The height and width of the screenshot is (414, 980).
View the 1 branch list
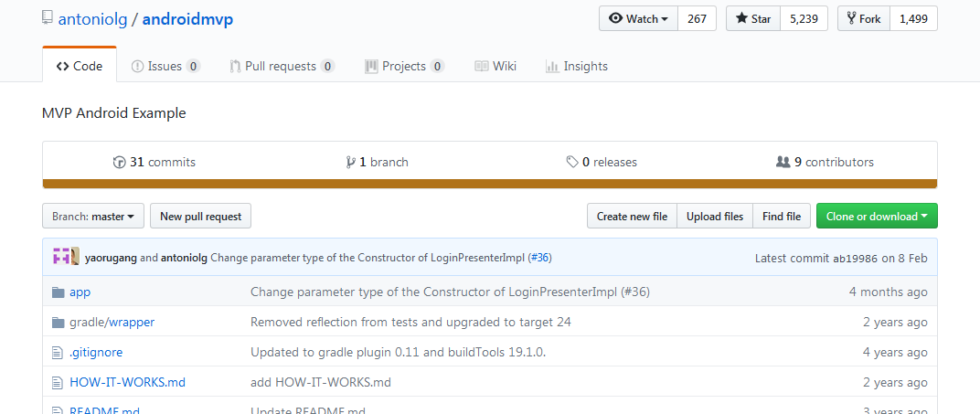(x=378, y=163)
